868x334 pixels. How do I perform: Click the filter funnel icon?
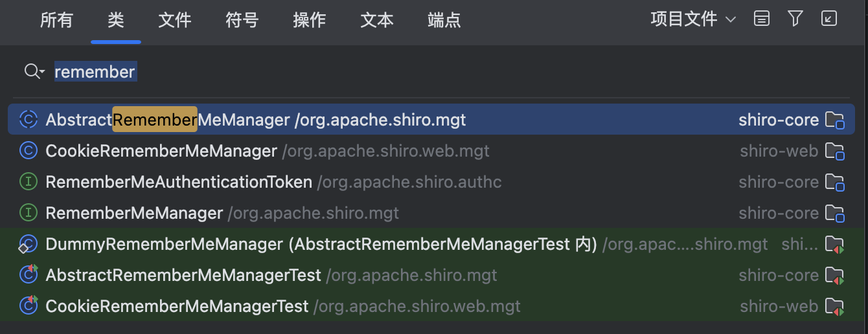click(795, 19)
